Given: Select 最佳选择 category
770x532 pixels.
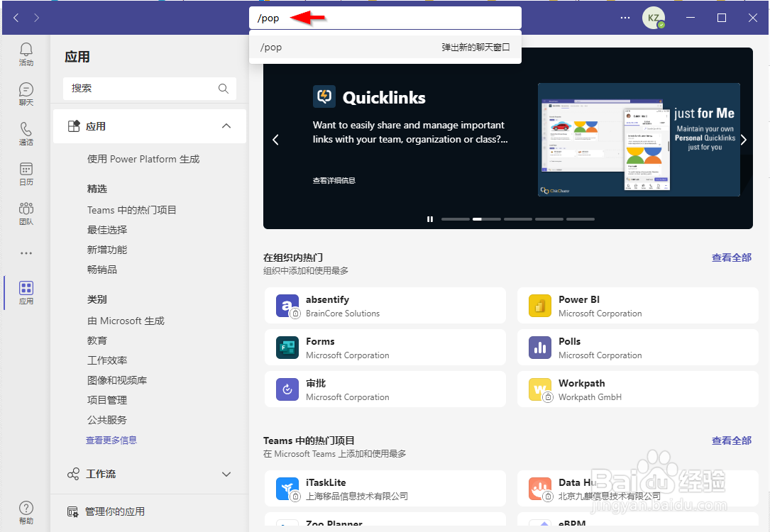Looking at the screenshot, I should click(107, 230).
